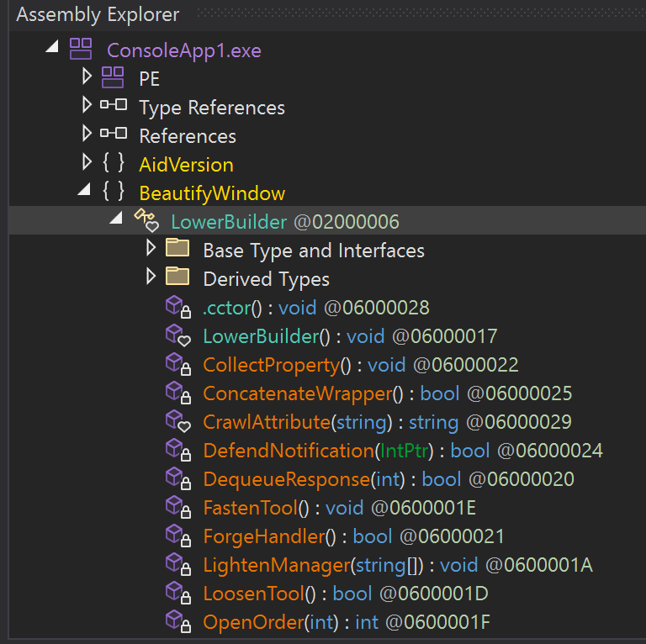The height and width of the screenshot is (644, 646).
Task: Collapse the ConsoleApp1.exe tree node
Action: pyautogui.click(x=52, y=50)
